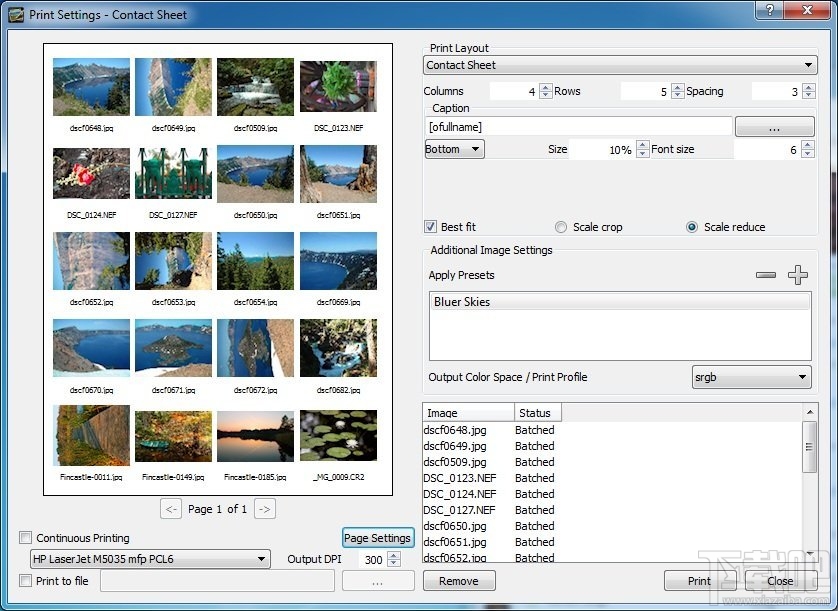The width and height of the screenshot is (838, 611).
Task: Click the dscf0648.jpg thumbnail
Action: tap(91, 87)
